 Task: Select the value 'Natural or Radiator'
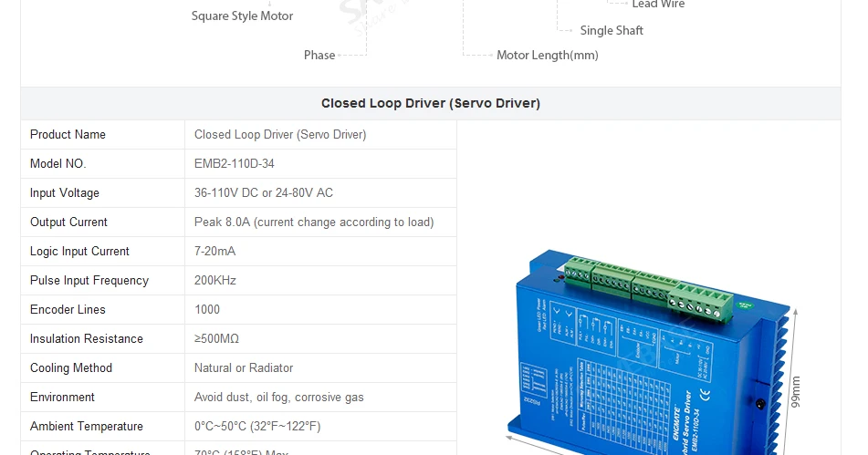(244, 368)
